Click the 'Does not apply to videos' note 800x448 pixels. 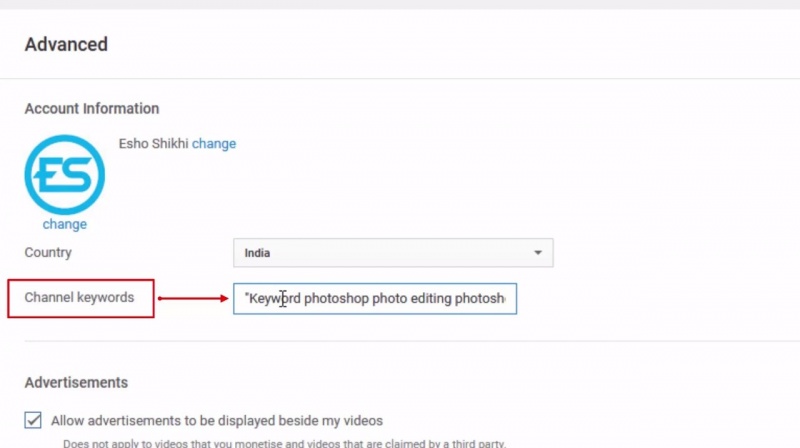[281, 442]
